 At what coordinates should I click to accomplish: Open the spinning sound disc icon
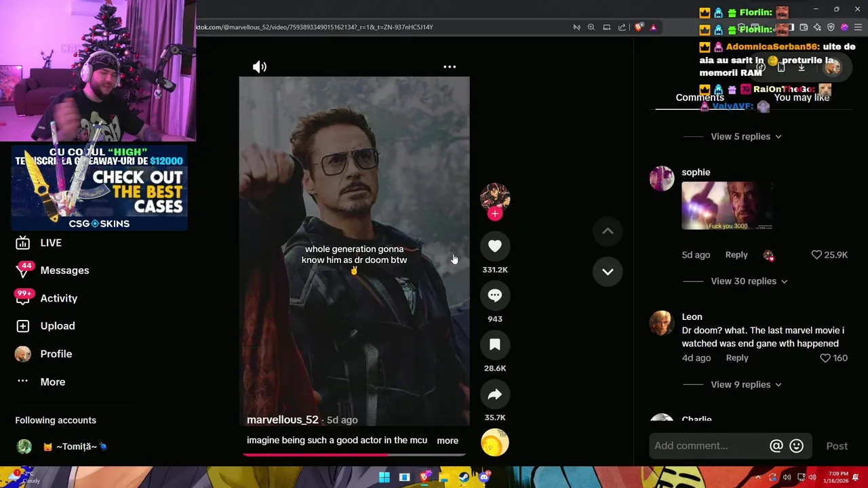coord(495,443)
